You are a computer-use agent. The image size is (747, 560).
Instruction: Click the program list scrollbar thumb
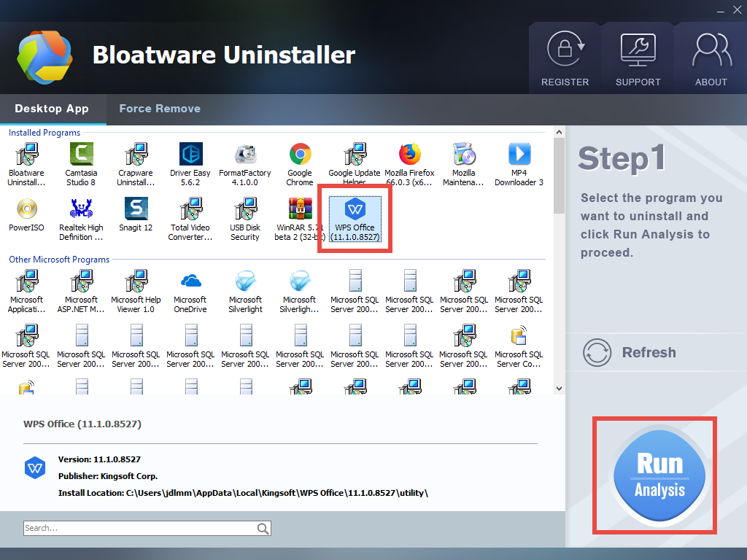click(x=559, y=176)
